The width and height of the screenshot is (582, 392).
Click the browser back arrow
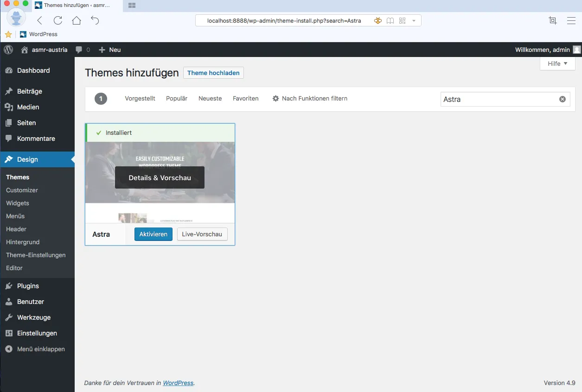[39, 20]
